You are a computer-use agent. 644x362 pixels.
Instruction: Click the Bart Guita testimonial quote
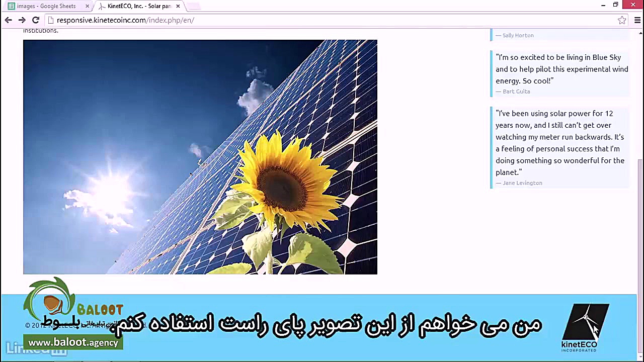[561, 69]
